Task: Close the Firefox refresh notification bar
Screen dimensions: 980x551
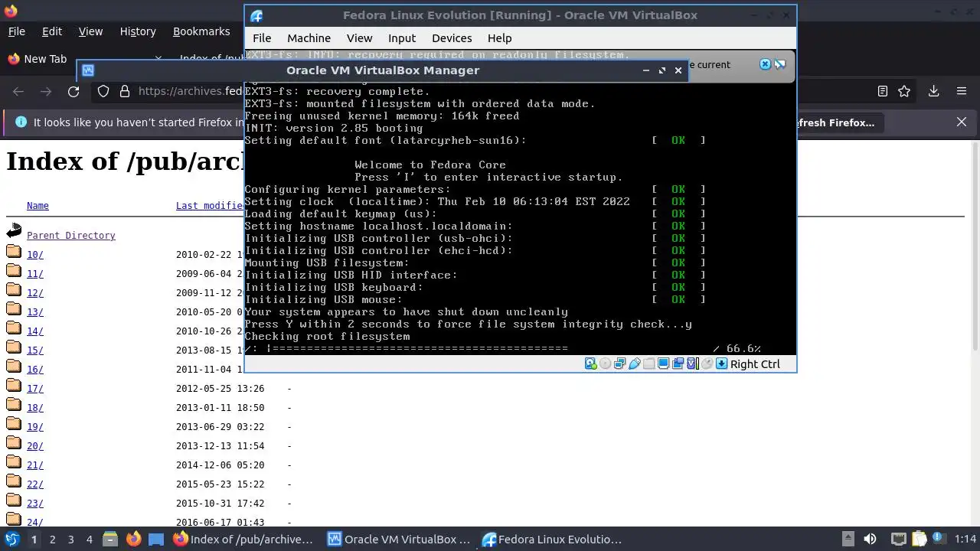Action: [x=962, y=122]
